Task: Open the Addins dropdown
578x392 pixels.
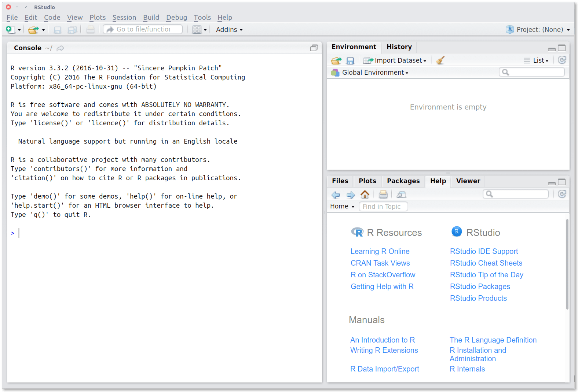Action: tap(229, 30)
